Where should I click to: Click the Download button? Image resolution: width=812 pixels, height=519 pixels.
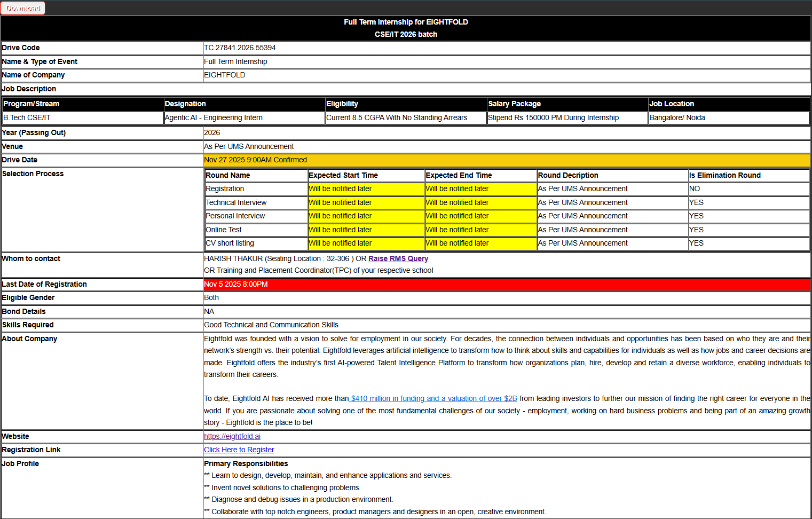click(x=22, y=8)
